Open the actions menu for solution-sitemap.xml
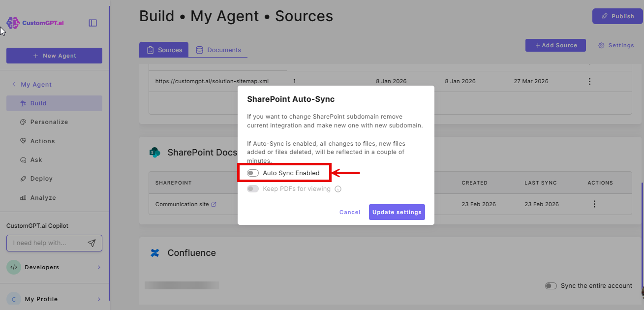Viewport: 644px width, 310px height. click(x=589, y=81)
